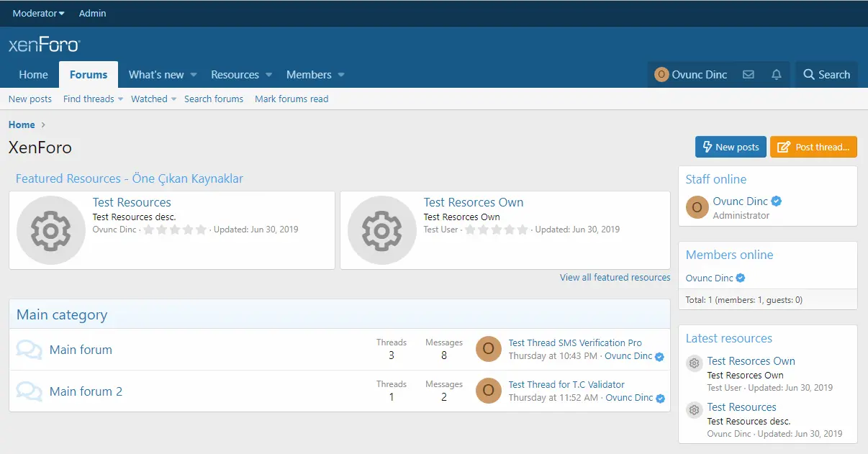Screen dimensions: 868x454
Task: Click Ovunc Dinc under Members online
Action: pos(710,278)
